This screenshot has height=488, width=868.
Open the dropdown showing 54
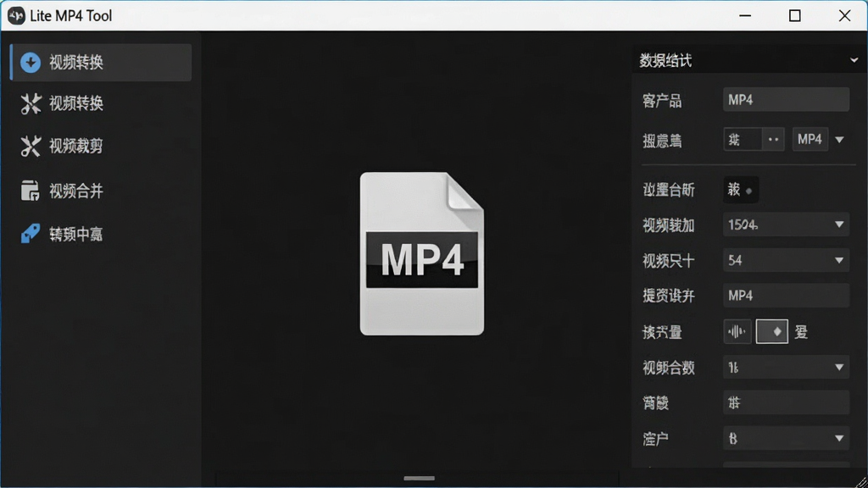click(x=786, y=261)
